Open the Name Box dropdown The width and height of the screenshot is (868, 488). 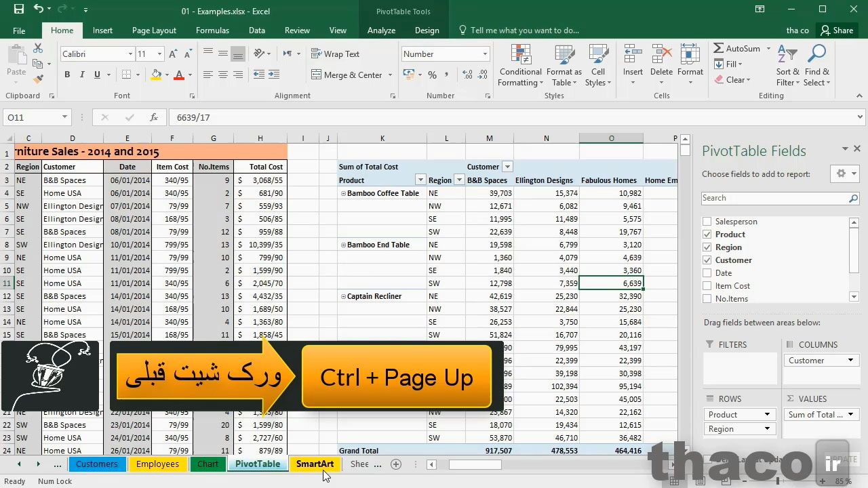64,117
